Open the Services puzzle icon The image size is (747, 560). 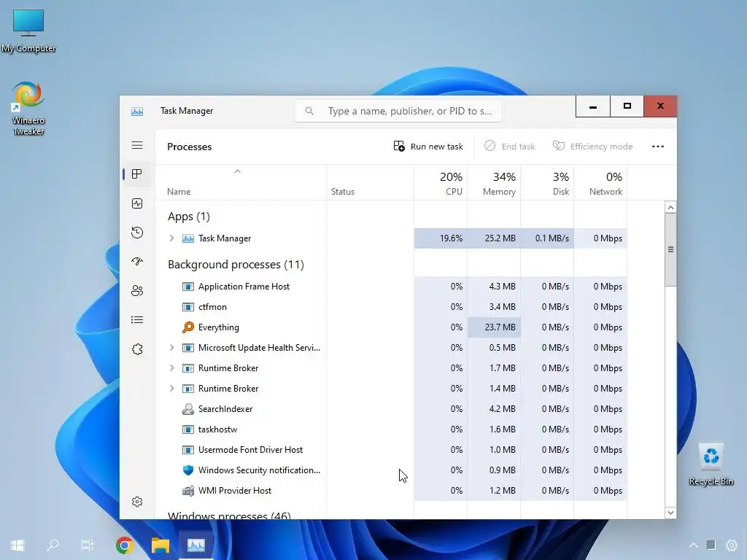(137, 349)
